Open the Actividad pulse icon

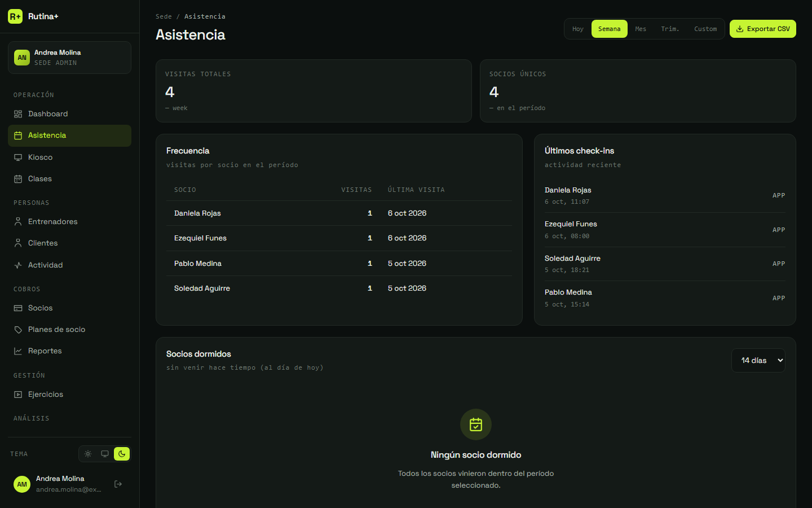(18, 265)
